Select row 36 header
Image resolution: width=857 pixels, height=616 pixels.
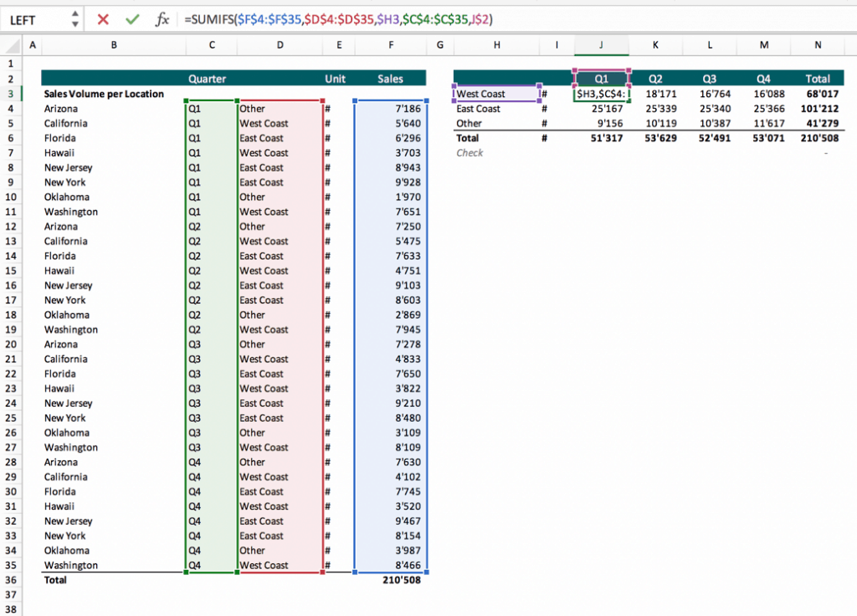[10, 580]
